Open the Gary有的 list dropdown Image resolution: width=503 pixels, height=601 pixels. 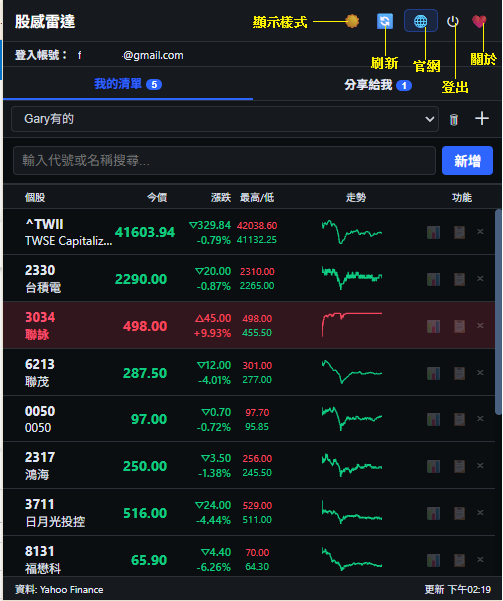225,119
